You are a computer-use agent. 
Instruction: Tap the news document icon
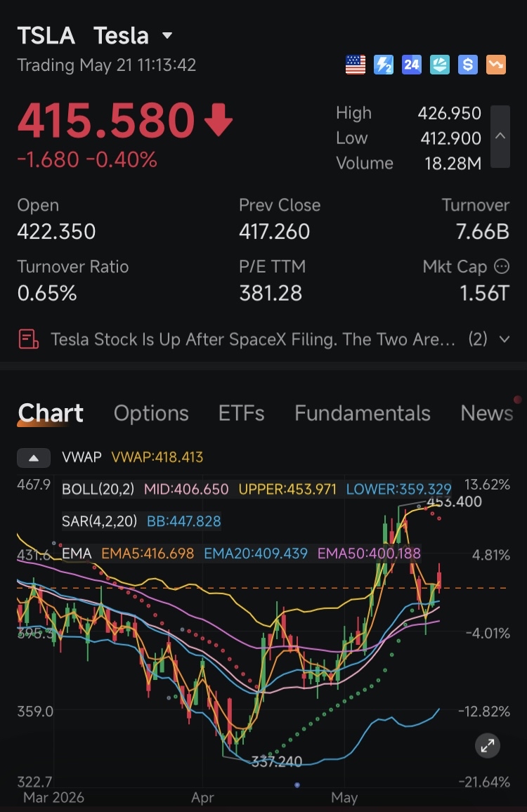point(29,339)
